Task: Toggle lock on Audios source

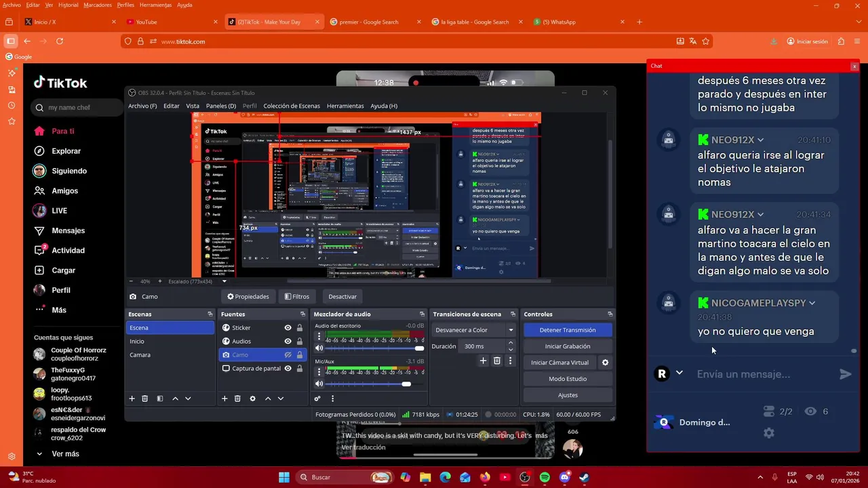Action: tap(299, 341)
